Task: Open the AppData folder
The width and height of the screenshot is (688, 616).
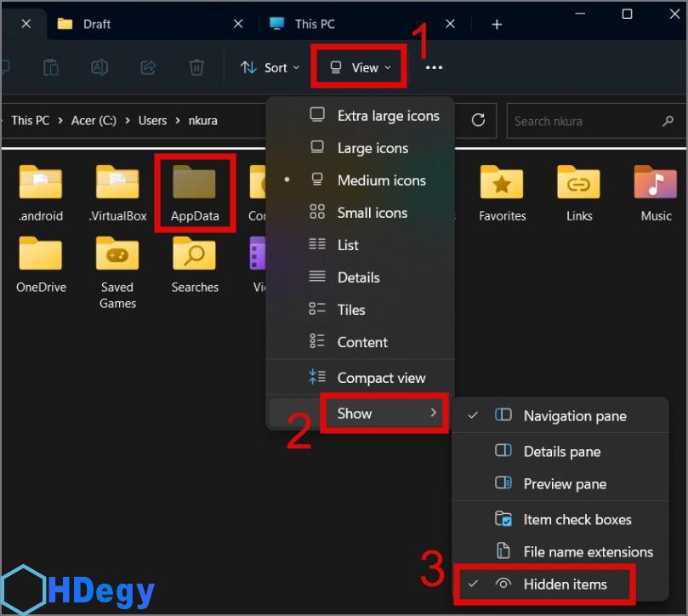Action: pyautogui.click(x=195, y=192)
